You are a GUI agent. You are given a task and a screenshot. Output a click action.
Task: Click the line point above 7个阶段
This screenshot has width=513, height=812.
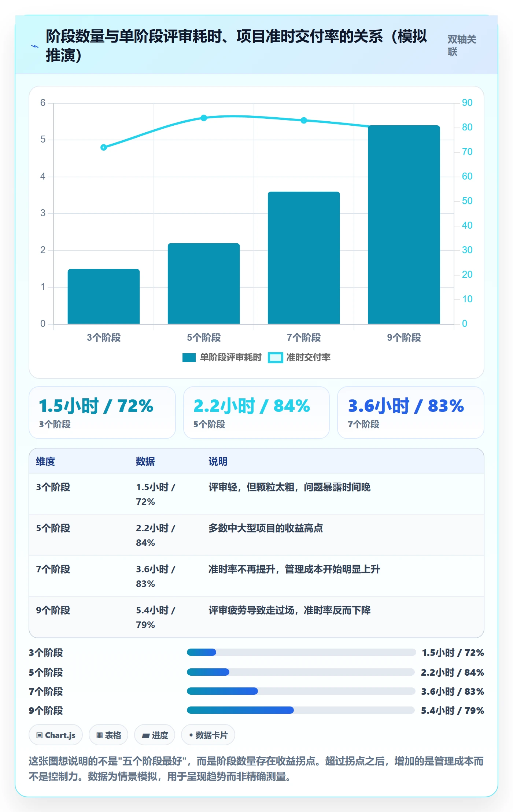[x=304, y=120]
